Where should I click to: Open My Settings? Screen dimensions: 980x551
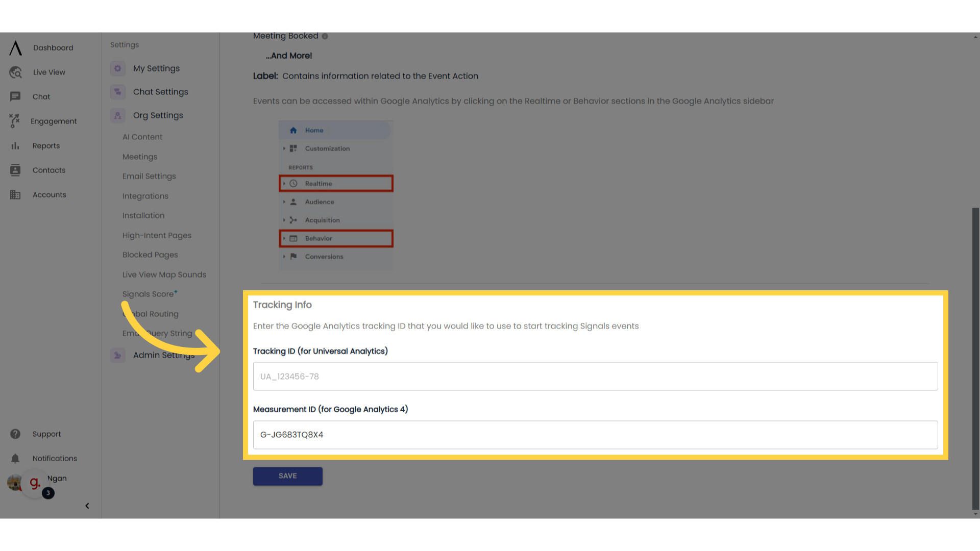click(x=156, y=68)
